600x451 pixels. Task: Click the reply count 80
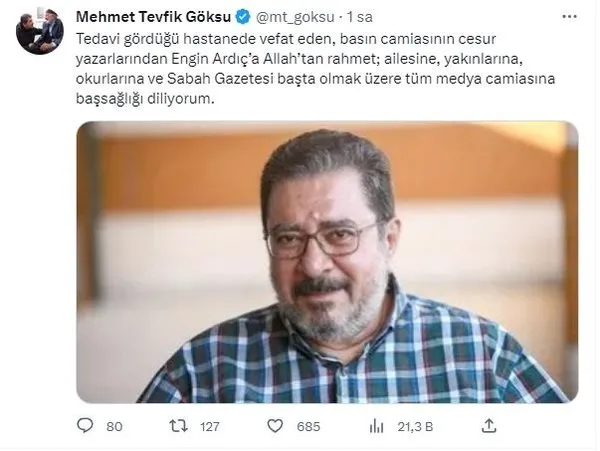coord(114,426)
